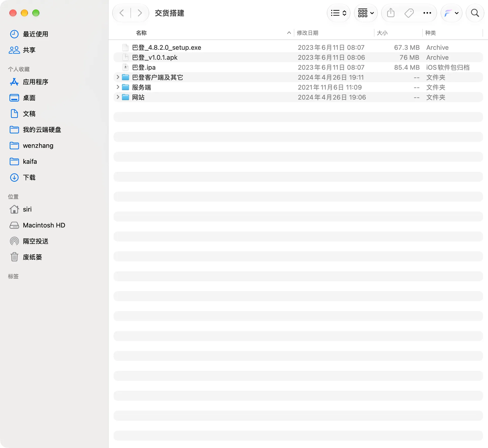The height and width of the screenshot is (448, 488).
Task: Open 下载 in the sidebar
Action: (29, 177)
